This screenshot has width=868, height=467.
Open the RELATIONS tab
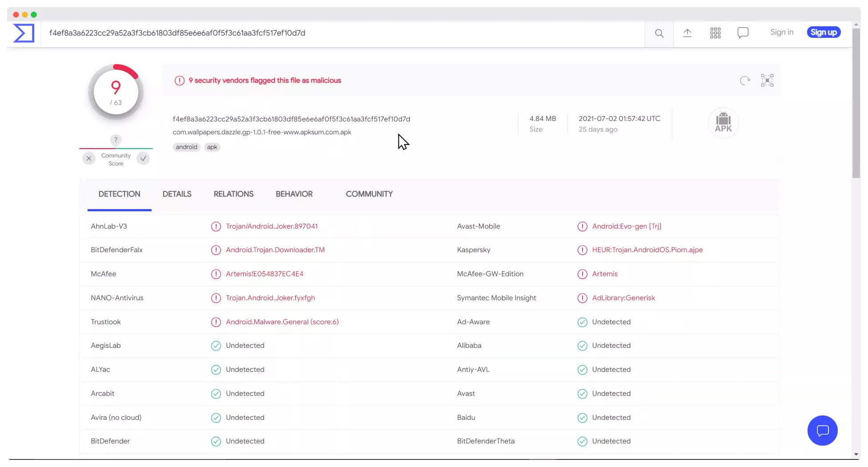click(233, 194)
